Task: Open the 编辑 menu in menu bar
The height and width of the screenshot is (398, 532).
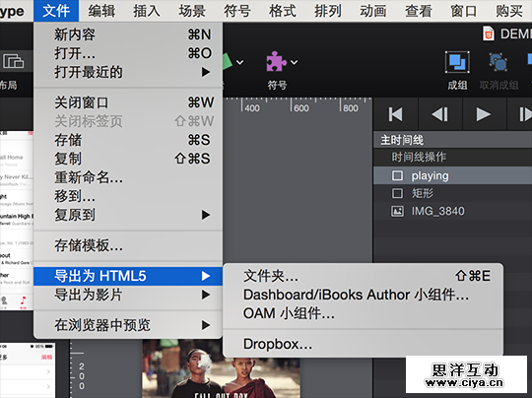Action: point(101,11)
